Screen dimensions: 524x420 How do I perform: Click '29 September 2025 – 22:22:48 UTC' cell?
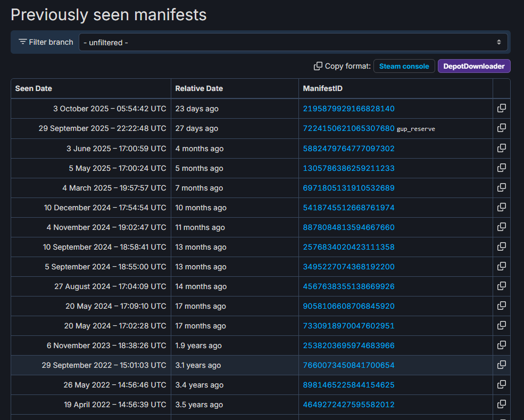(91, 128)
